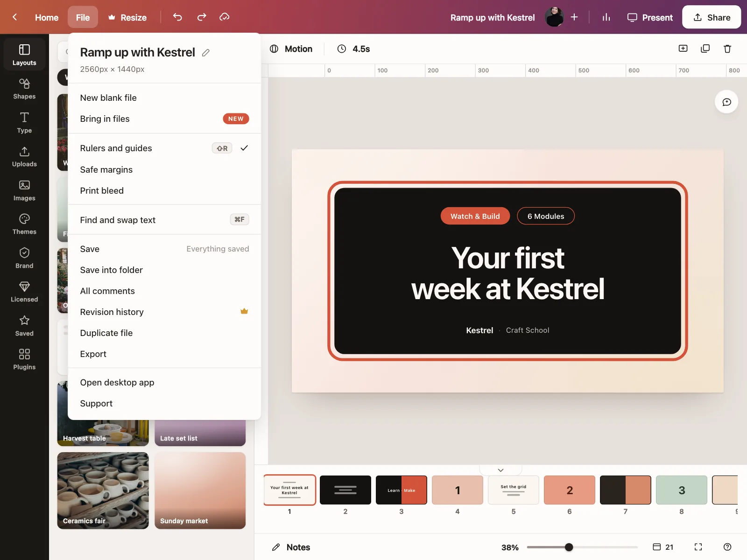Go to Home
This screenshot has height=560, width=747.
pyautogui.click(x=47, y=17)
